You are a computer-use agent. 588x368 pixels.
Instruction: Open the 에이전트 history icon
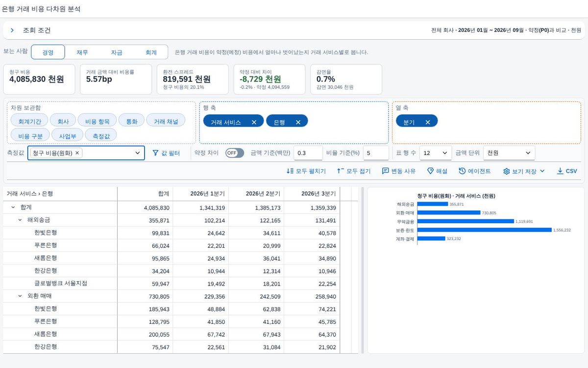[x=462, y=171]
